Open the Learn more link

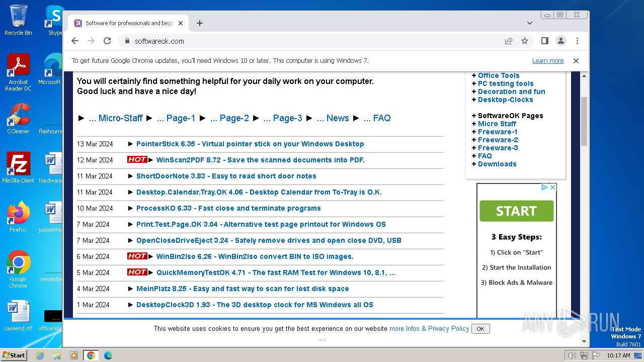pyautogui.click(x=548, y=60)
